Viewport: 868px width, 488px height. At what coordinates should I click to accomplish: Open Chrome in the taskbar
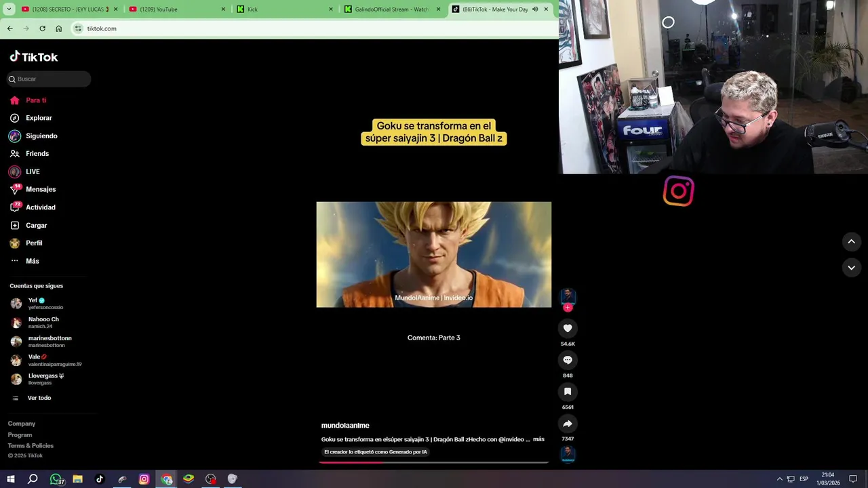(x=167, y=479)
